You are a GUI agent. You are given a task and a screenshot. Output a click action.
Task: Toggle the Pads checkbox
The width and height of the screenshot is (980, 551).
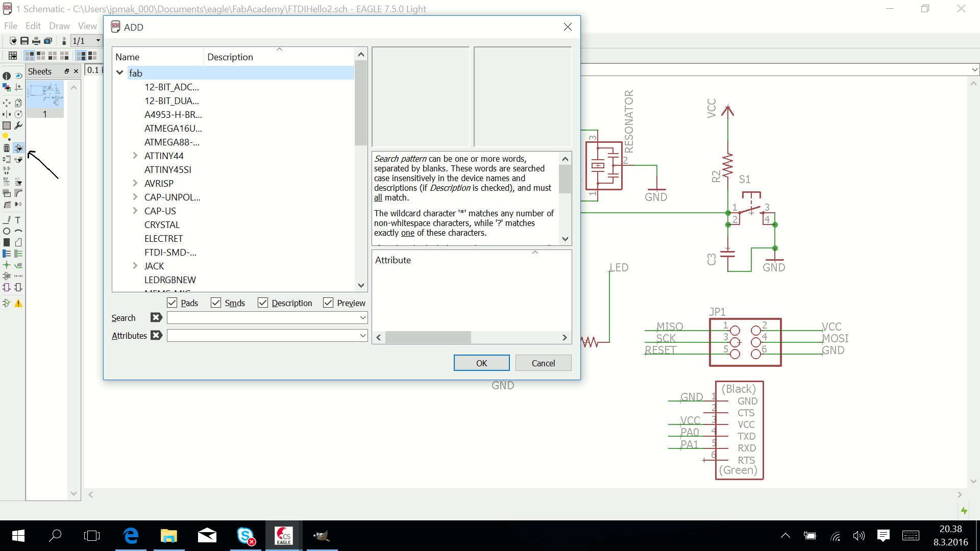172,303
